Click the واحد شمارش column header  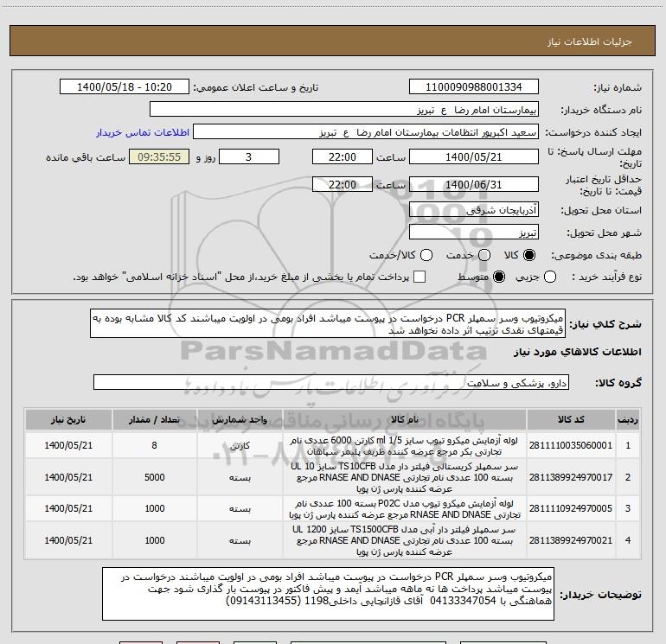[240, 420]
